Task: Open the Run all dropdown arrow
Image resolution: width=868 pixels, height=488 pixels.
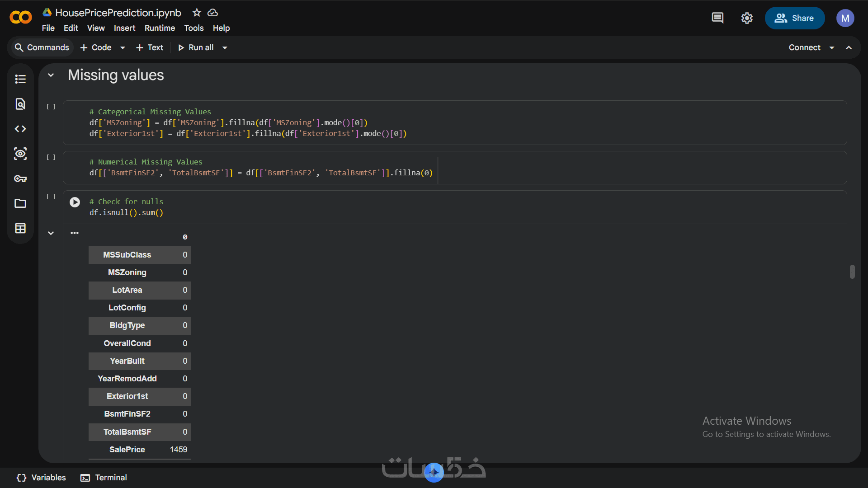Action: [225, 47]
